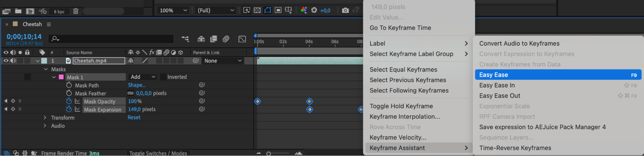Image resolution: width=644 pixels, height=156 pixels.
Task: Open the mask mode Add dropdown
Action: 143,77
